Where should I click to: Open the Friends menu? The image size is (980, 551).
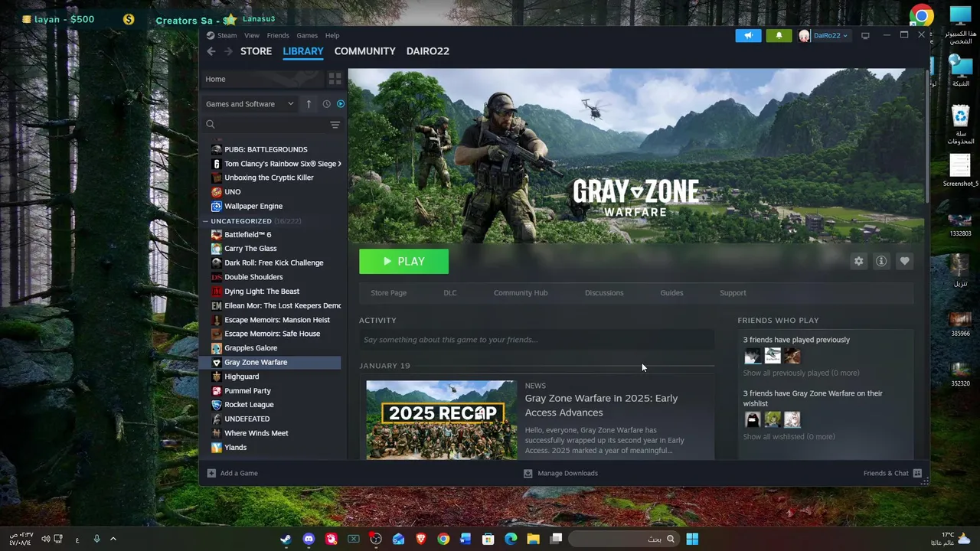click(x=278, y=35)
